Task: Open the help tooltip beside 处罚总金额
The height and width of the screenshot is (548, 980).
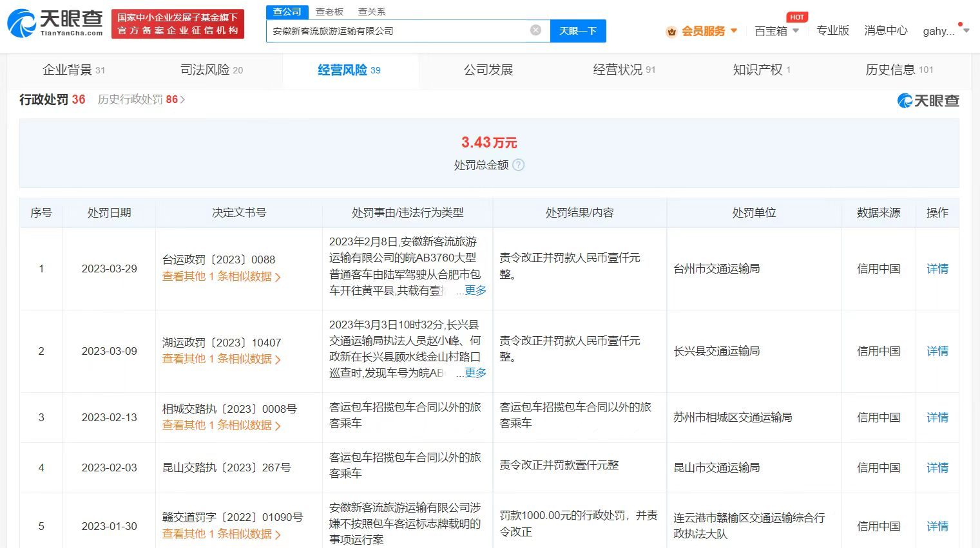Action: pos(519,165)
